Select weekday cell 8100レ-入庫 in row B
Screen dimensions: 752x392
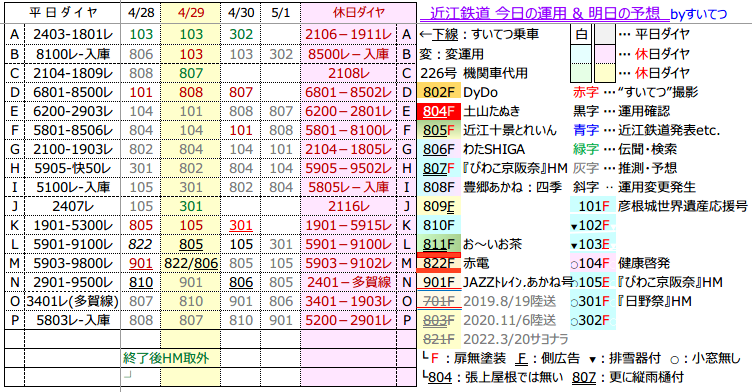[72, 54]
